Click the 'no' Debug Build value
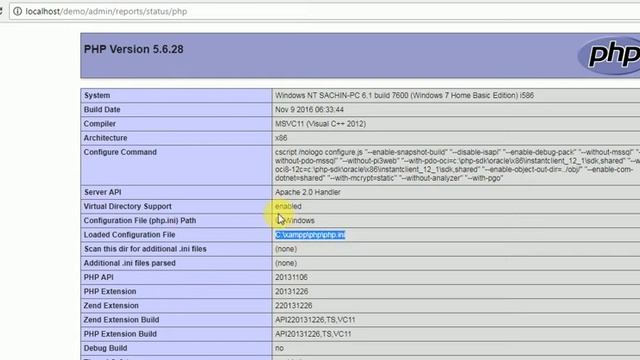 [279, 348]
